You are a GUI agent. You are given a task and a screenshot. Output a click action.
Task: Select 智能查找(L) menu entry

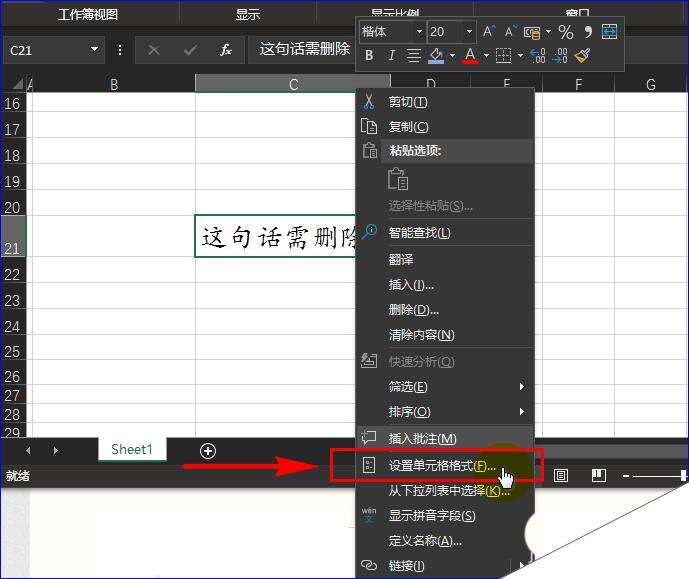coord(444,232)
